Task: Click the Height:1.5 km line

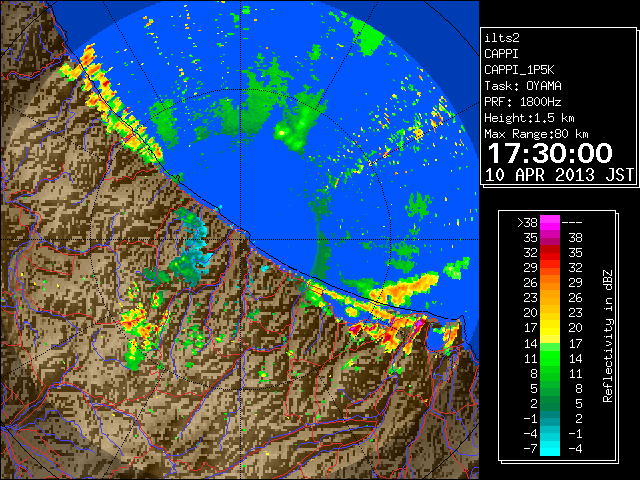Action: click(x=529, y=118)
